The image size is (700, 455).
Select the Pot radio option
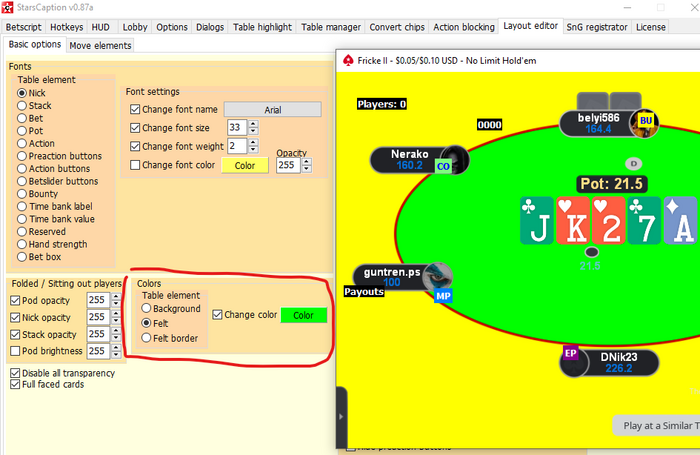[x=21, y=131]
